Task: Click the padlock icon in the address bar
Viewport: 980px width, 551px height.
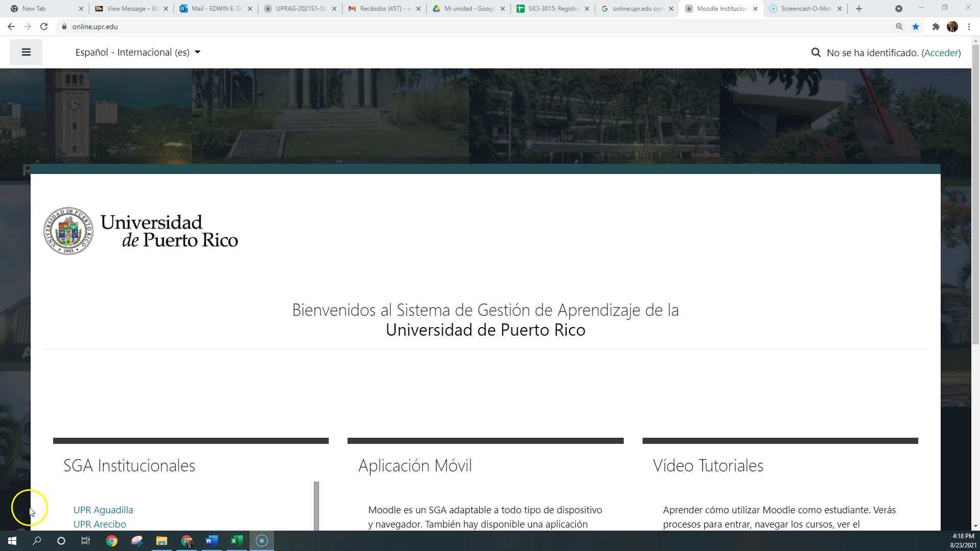Action: (64, 27)
